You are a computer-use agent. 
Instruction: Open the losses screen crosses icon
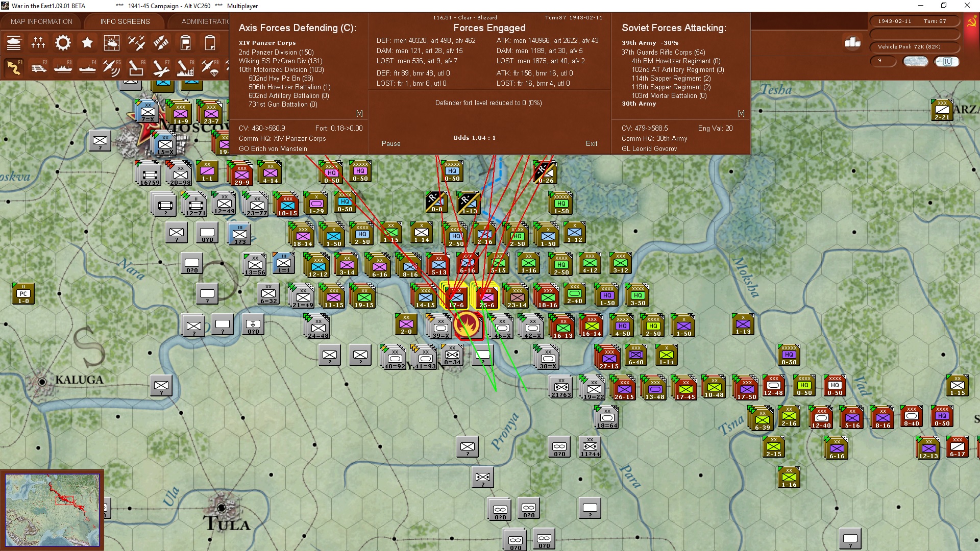point(38,43)
